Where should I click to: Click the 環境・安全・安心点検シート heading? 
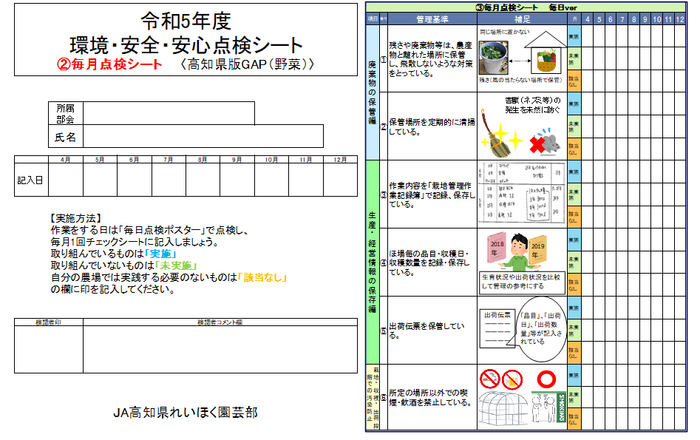(x=186, y=45)
